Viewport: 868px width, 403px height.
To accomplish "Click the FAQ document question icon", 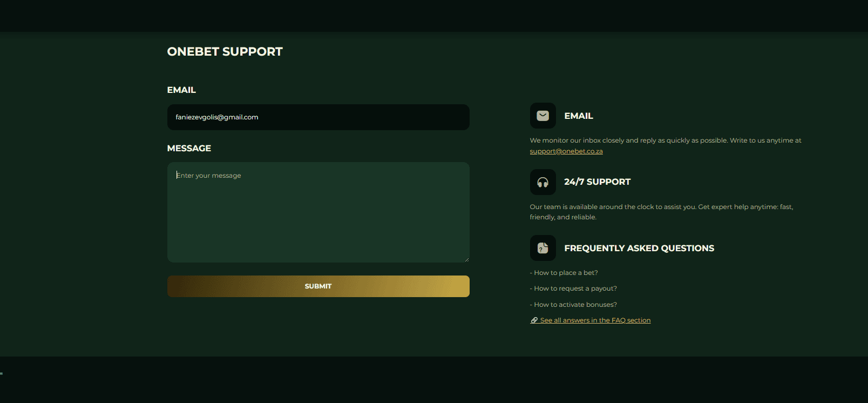I will tap(542, 248).
